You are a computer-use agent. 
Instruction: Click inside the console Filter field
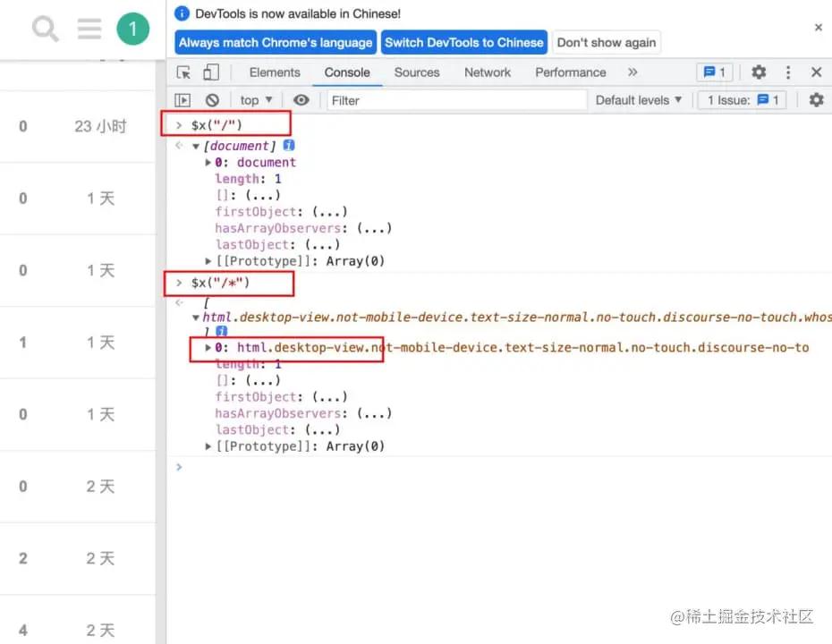(x=403, y=100)
